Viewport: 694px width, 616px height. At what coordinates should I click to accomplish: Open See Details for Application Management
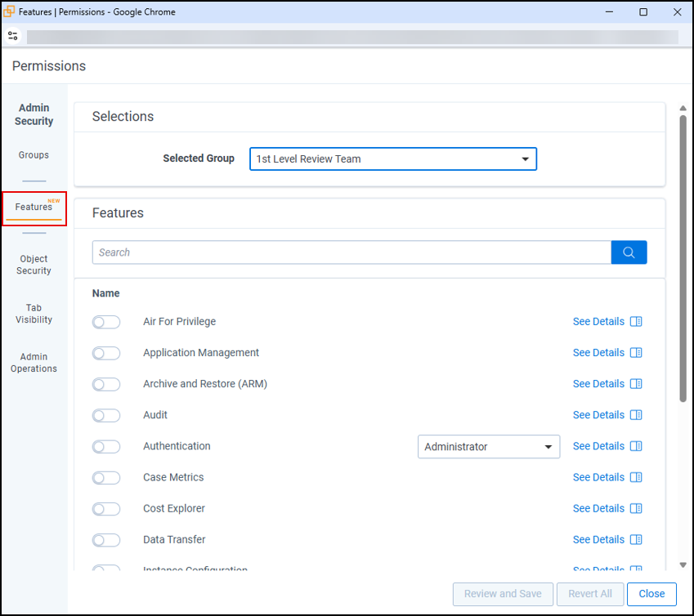coord(598,352)
